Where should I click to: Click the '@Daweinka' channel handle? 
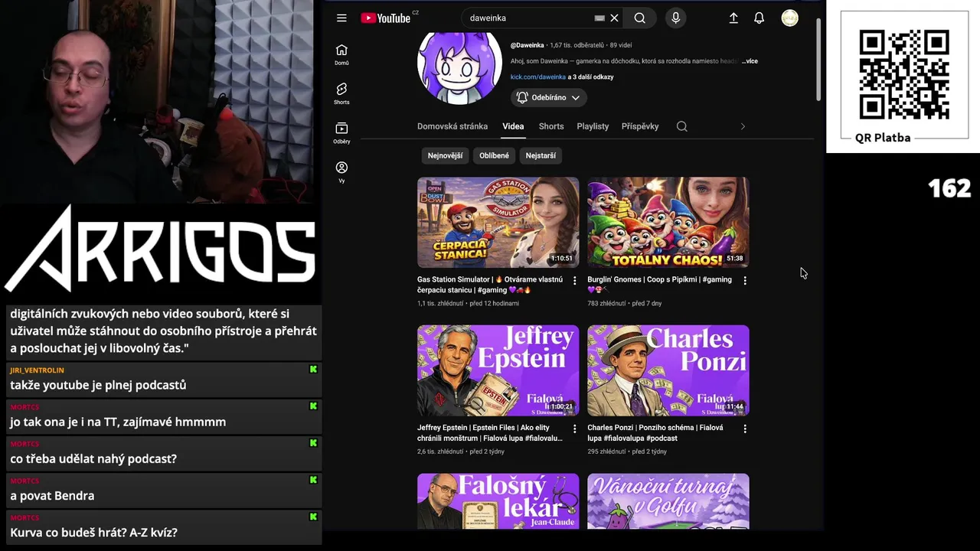point(528,46)
